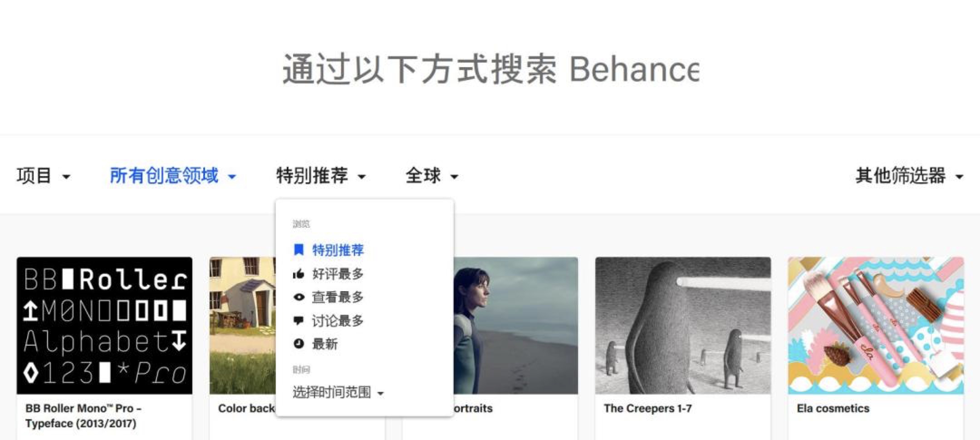Collapse the 特别推荐 sort dropdown
The height and width of the screenshot is (440, 980).
321,176
